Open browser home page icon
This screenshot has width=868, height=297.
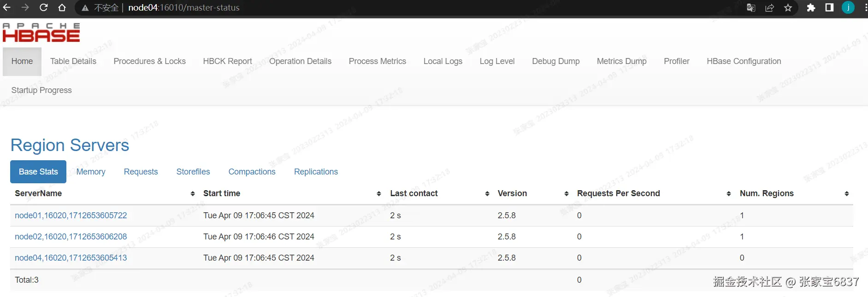(62, 7)
